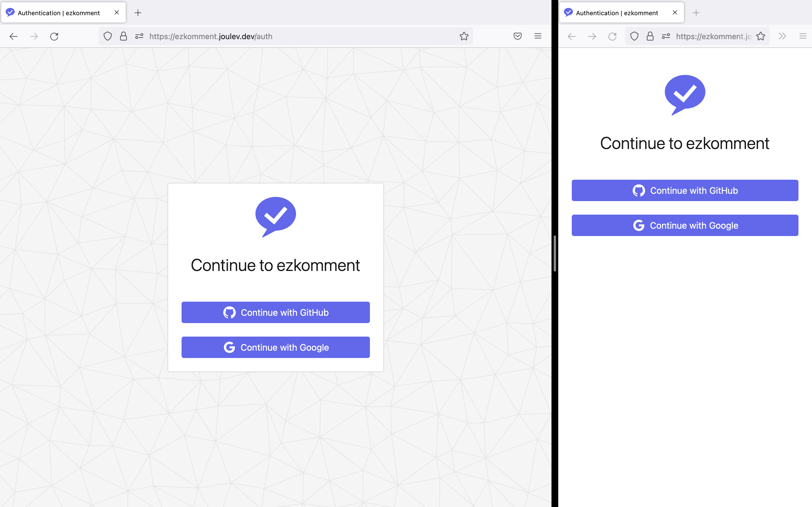The image size is (812, 507).
Task: Click the Google G icon in the Google button
Action: [230, 347]
